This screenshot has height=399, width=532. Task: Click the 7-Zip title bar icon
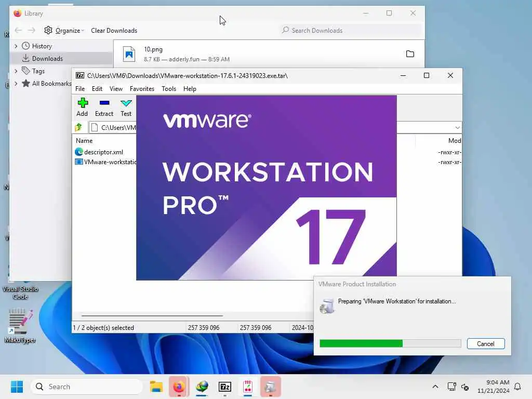point(80,75)
